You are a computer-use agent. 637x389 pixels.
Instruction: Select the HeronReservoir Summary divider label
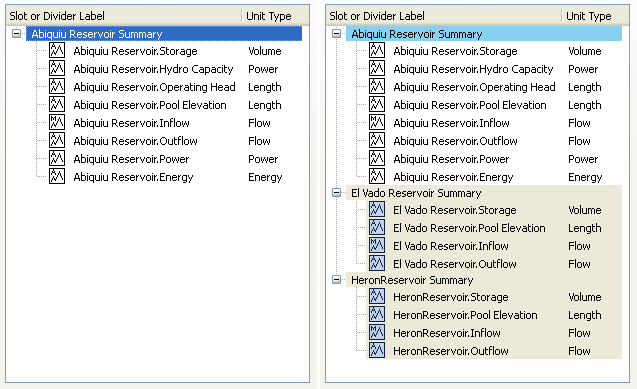click(412, 280)
